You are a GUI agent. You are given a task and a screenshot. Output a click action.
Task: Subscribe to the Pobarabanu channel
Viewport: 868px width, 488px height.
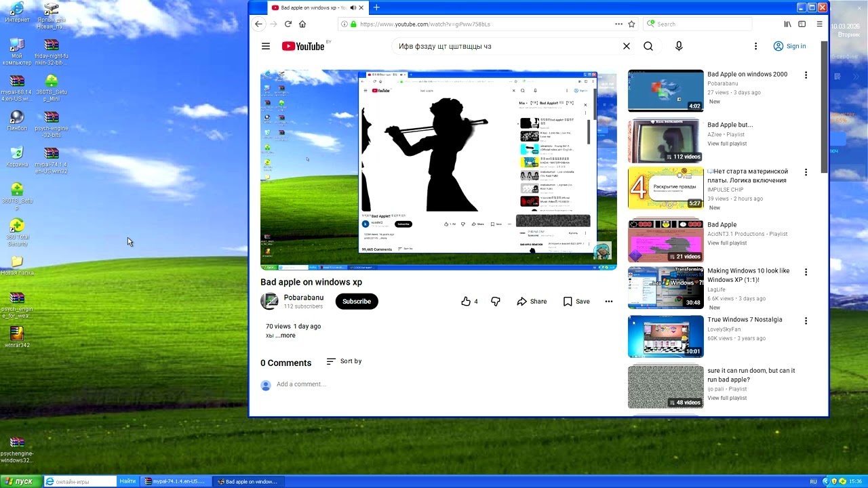[357, 302]
